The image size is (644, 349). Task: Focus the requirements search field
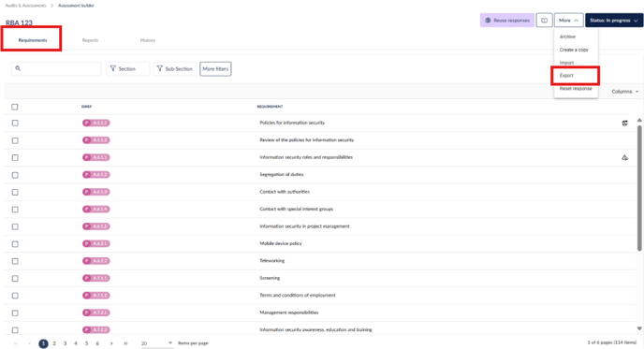(56, 68)
